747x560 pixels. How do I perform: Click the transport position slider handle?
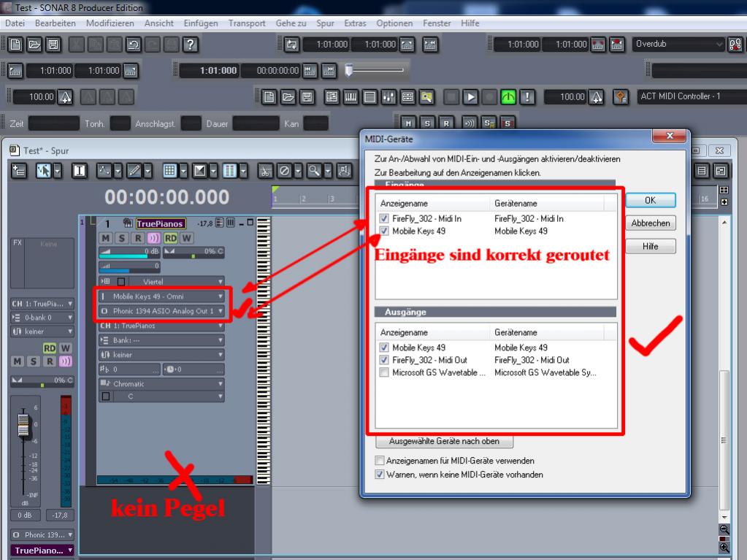349,70
